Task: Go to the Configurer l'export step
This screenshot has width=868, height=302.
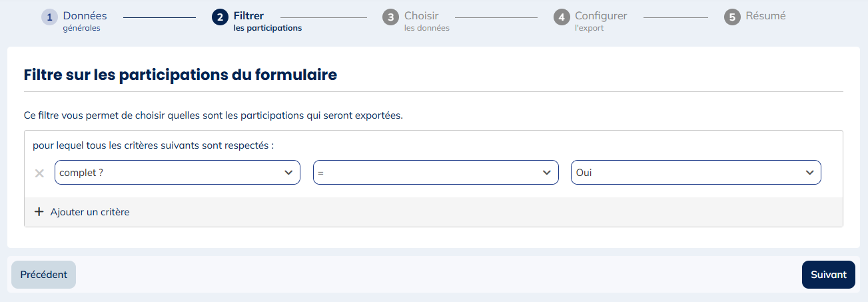Action: click(600, 21)
